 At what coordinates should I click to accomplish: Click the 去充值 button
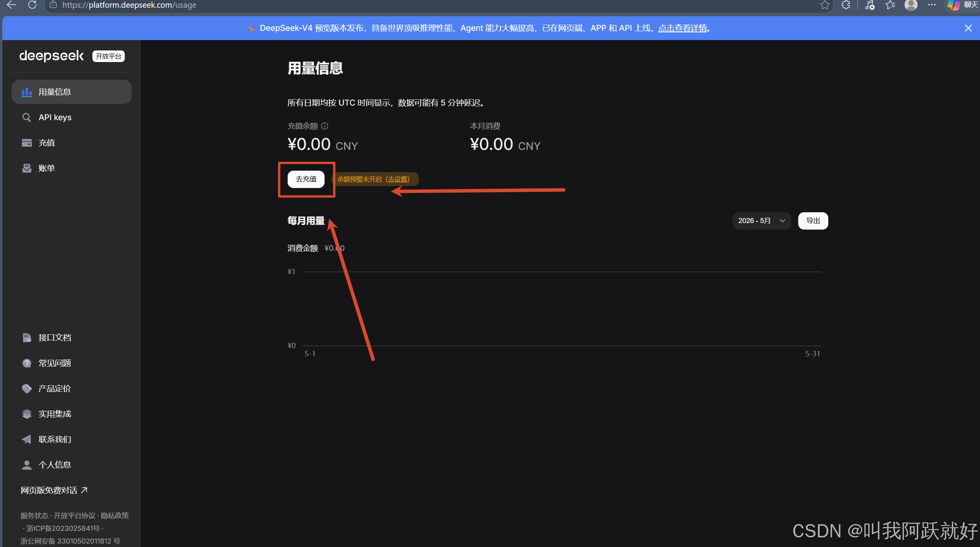click(x=306, y=179)
